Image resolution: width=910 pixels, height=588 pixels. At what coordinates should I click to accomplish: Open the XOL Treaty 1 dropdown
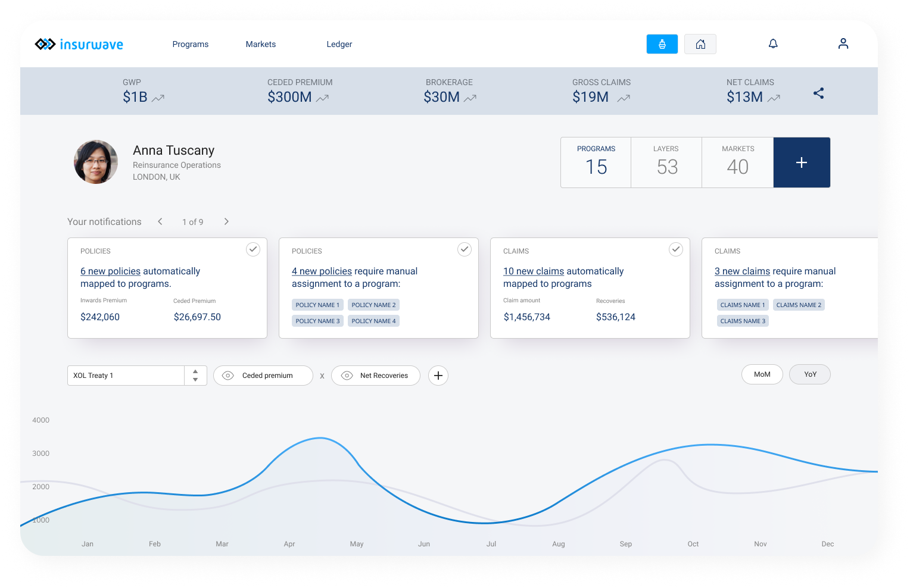[x=137, y=376]
